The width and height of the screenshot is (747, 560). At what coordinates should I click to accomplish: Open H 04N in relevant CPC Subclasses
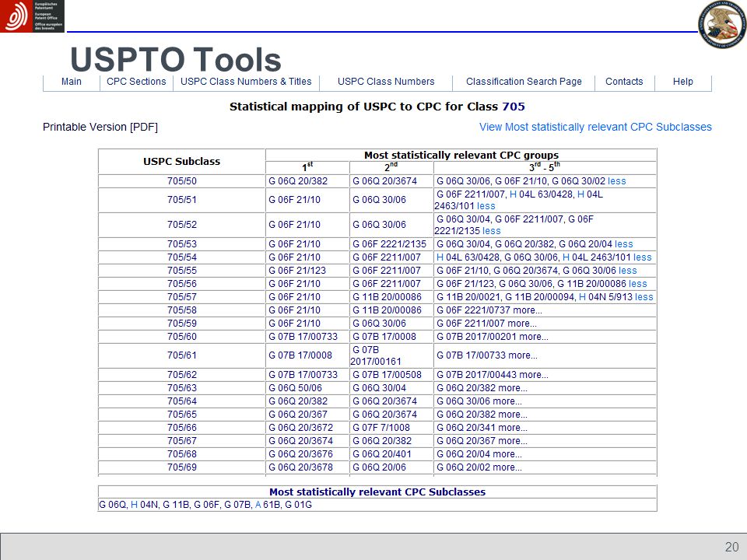145,505
